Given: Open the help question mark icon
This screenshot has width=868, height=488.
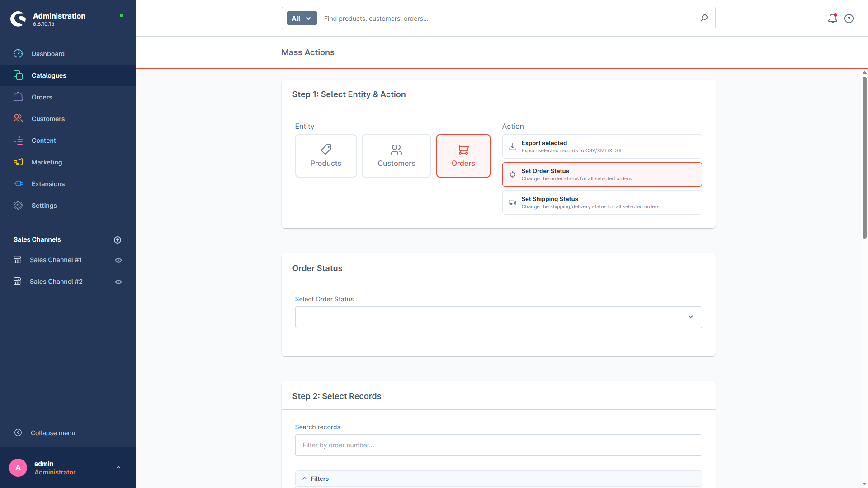Looking at the screenshot, I should (849, 19).
